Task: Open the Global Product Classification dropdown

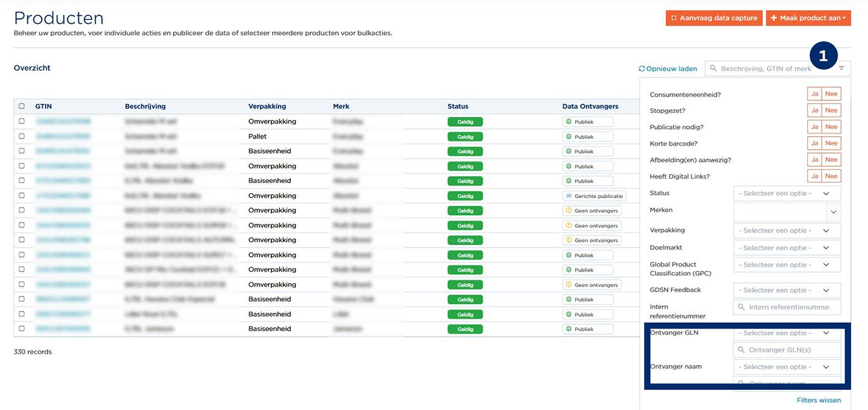Action: 787,265
